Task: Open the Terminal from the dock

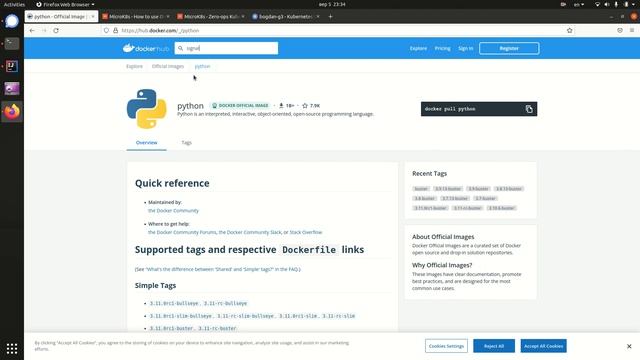Action: coord(12,44)
